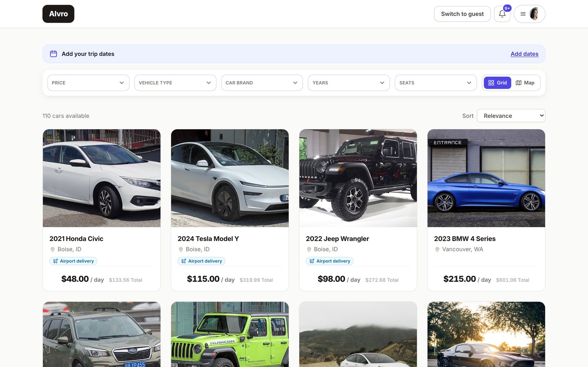
Task: Click the 110 cars available text
Action: tap(66, 116)
